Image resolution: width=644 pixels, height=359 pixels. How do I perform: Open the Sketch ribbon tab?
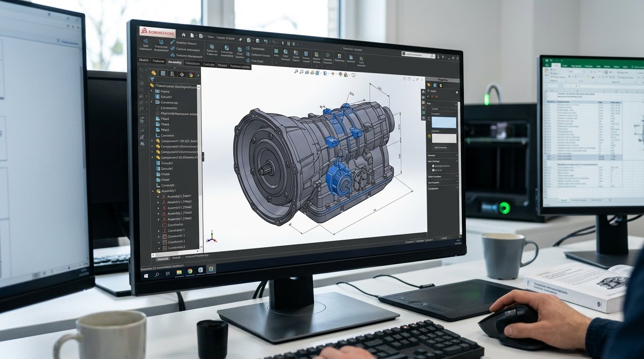pos(144,60)
